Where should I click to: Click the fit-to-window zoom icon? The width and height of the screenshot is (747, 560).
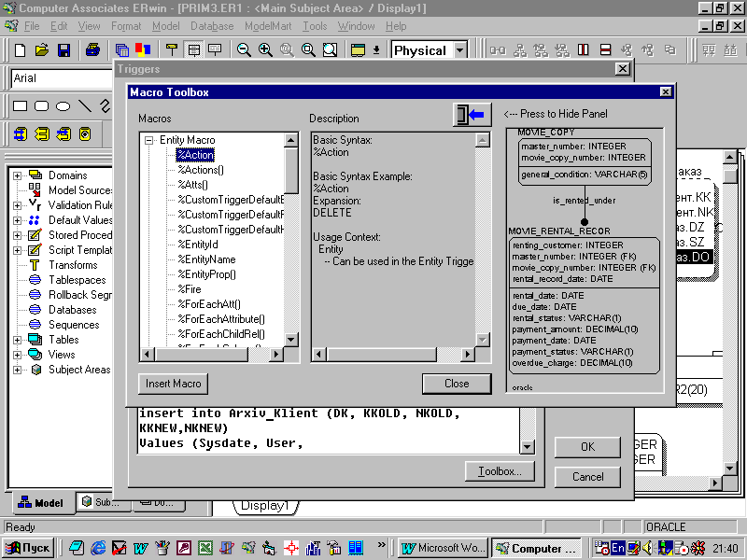(331, 50)
